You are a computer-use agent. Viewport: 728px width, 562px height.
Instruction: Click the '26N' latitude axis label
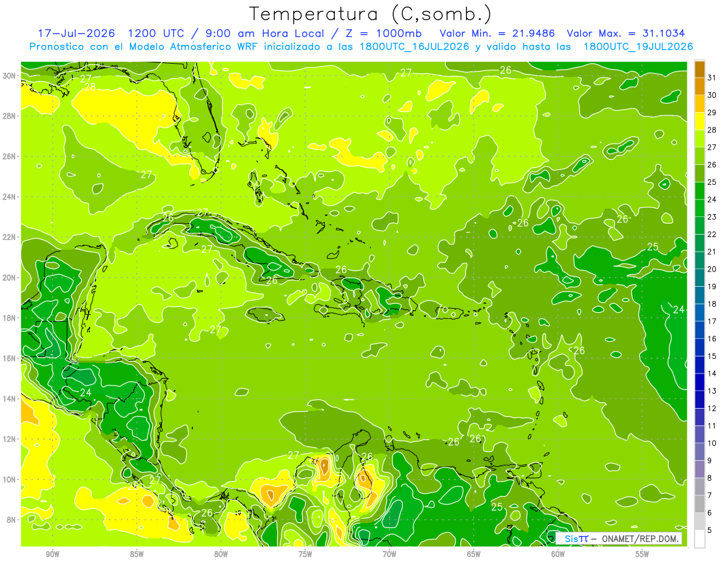pos(10,156)
